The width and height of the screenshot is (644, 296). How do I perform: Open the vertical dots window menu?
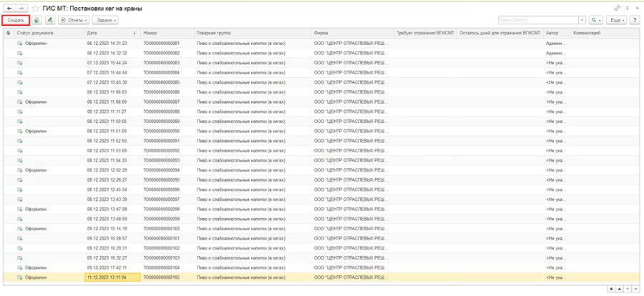point(627,8)
